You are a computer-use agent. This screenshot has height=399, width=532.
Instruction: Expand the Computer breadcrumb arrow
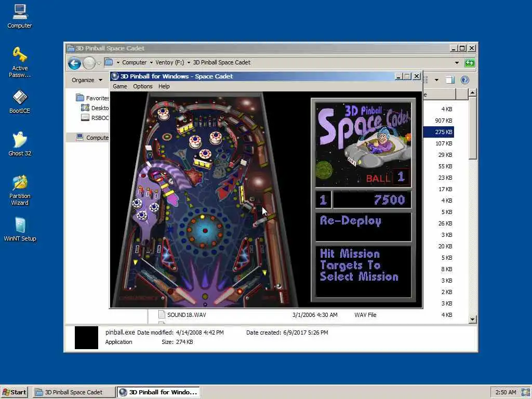point(118,62)
